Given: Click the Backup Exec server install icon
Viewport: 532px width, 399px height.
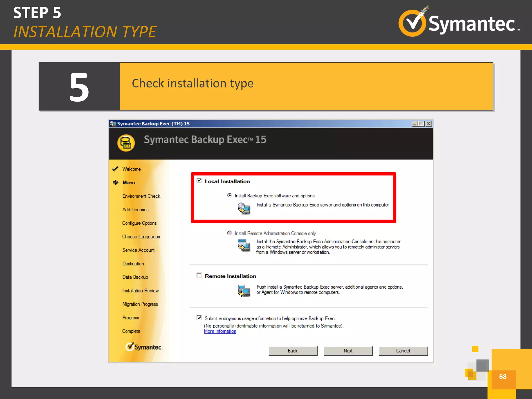Looking at the screenshot, I should [244, 209].
